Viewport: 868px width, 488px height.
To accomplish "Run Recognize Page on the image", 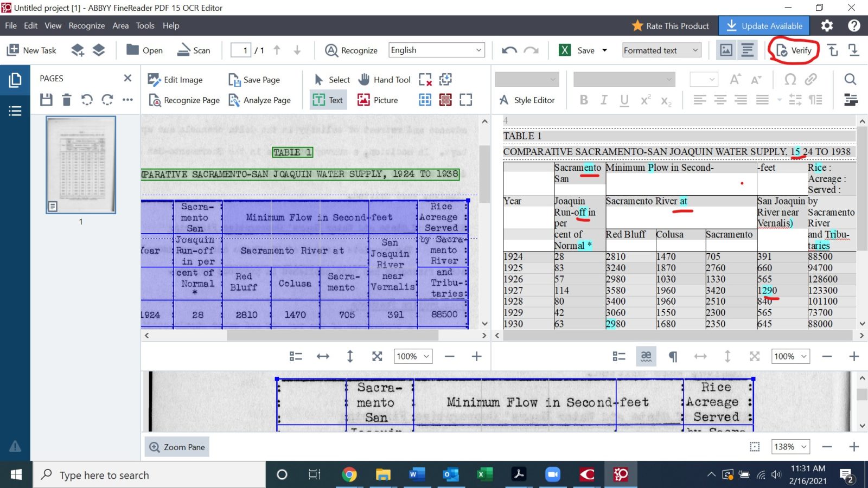I will [183, 100].
